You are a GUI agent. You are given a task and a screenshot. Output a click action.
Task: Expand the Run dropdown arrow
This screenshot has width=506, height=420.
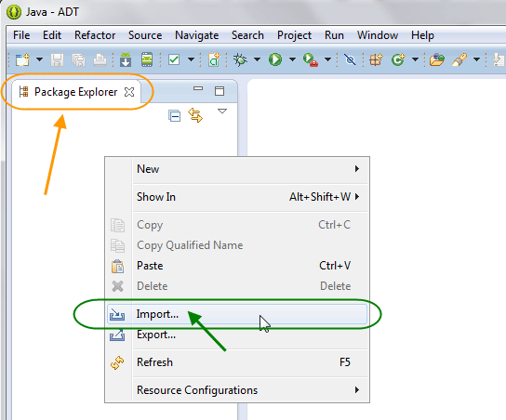pos(292,59)
